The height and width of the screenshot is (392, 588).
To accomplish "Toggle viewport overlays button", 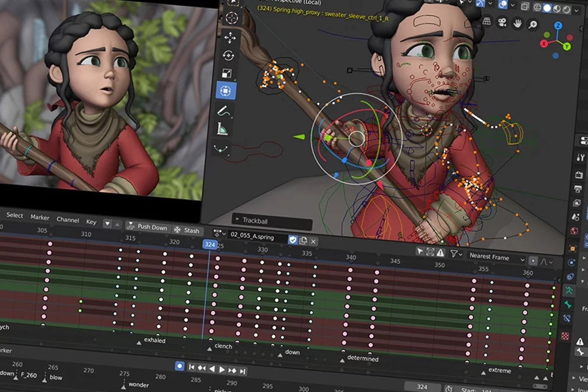I will (504, 4).
